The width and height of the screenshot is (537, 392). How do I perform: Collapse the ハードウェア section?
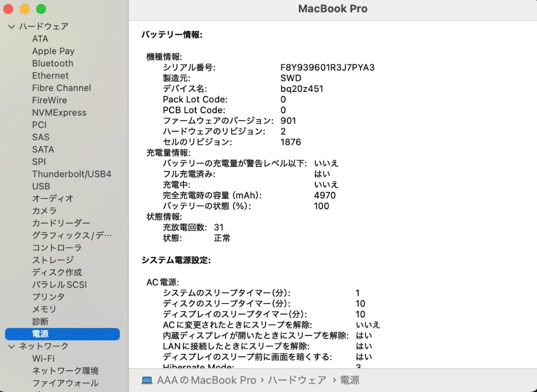11,26
